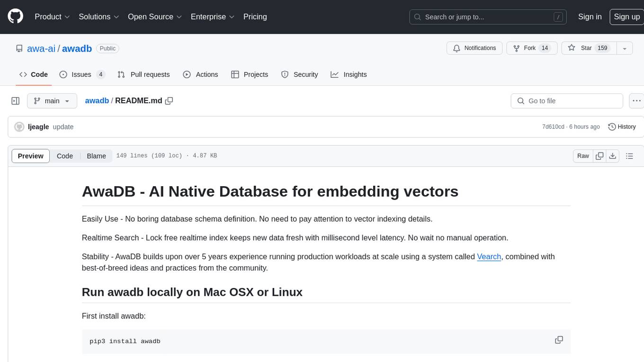
Task: Switch to the Actions tab
Action: coord(200,74)
